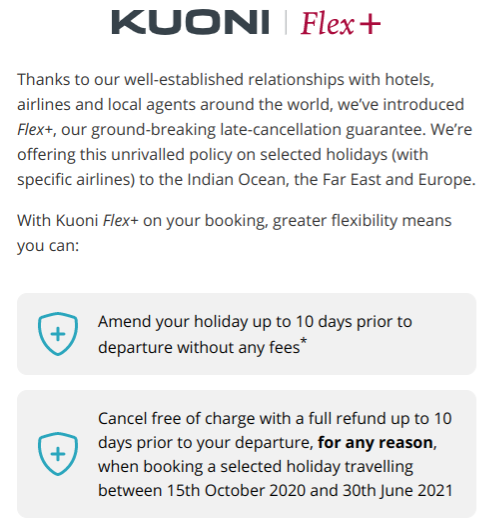Click the shield icon beside Amend your holiday
The width and height of the screenshot is (498, 525).
pyautogui.click(x=58, y=334)
